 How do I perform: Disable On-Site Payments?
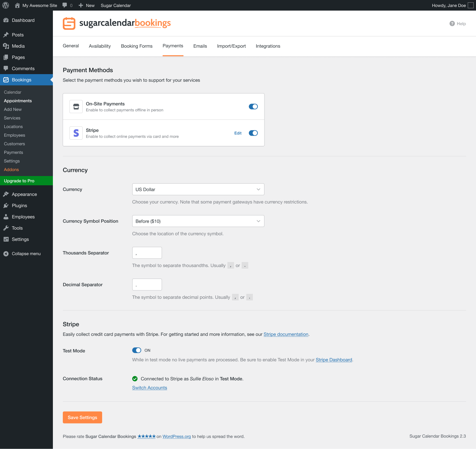[x=253, y=106]
